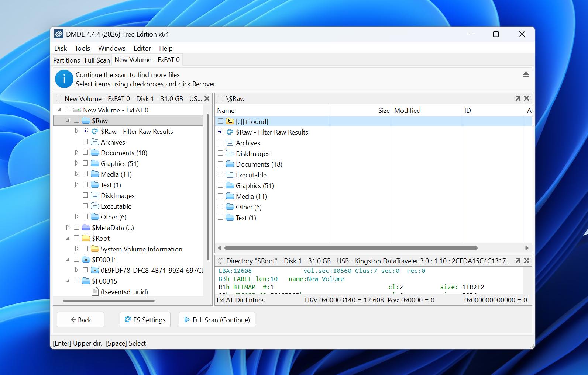Click the Archives folder icon in the tree
The image size is (588, 375).
(95, 142)
